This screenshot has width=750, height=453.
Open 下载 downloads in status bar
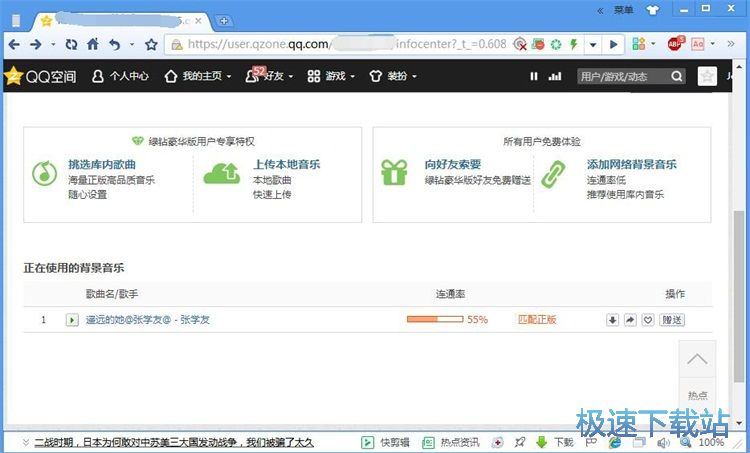coord(555,442)
